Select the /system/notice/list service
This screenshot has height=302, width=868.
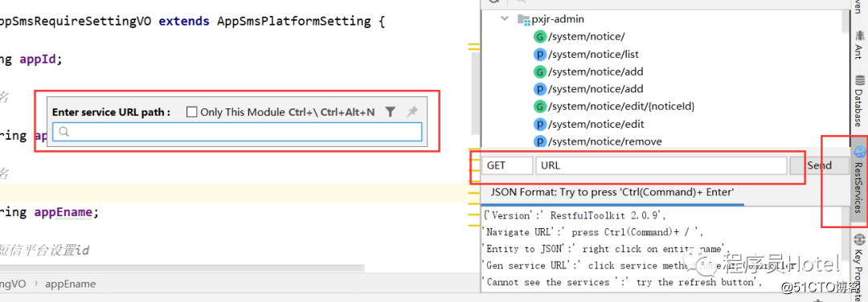(586, 54)
